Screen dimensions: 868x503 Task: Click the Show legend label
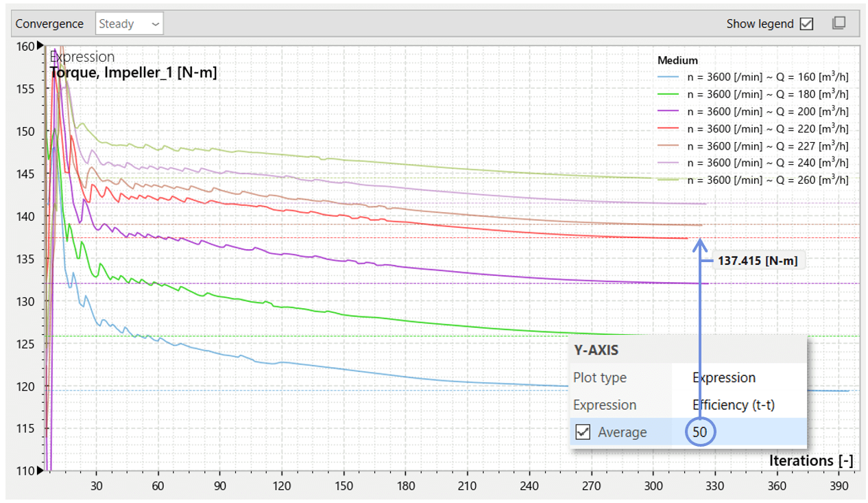[760, 24]
